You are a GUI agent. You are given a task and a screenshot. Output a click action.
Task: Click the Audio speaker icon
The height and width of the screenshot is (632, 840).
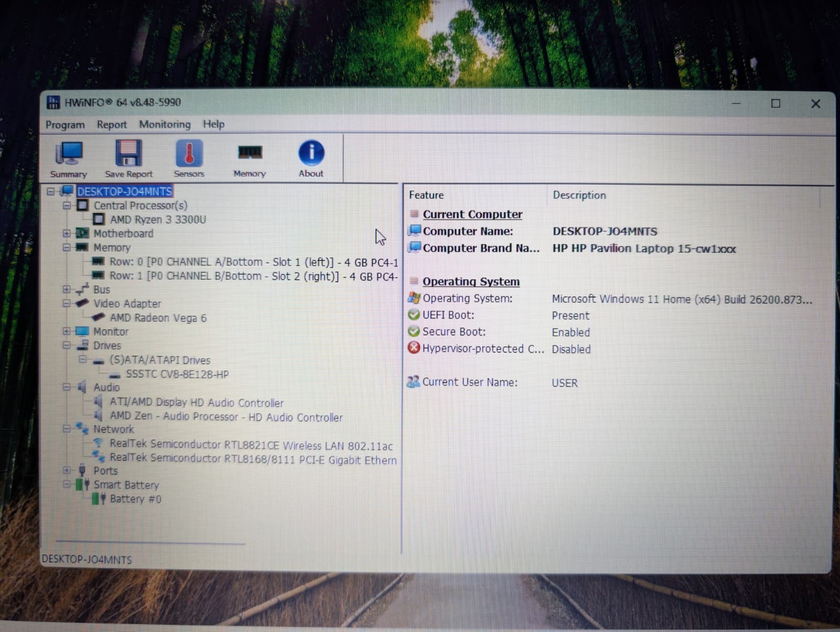[x=82, y=387]
